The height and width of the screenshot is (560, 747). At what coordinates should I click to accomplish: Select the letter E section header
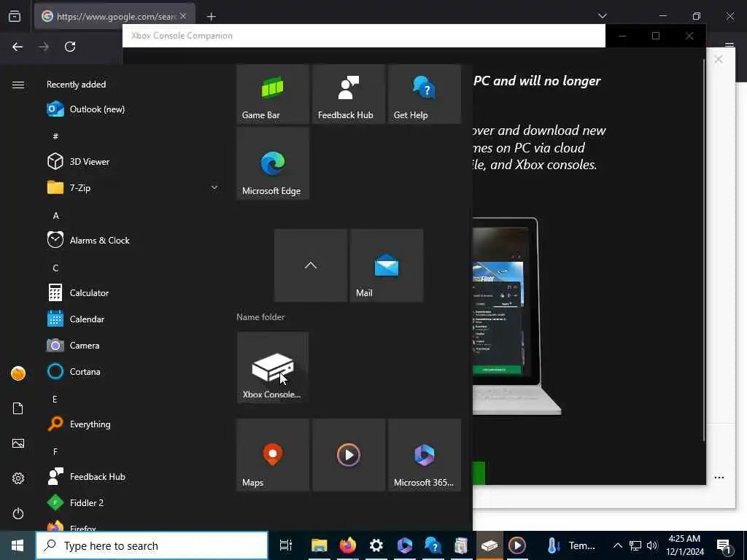pyautogui.click(x=55, y=399)
